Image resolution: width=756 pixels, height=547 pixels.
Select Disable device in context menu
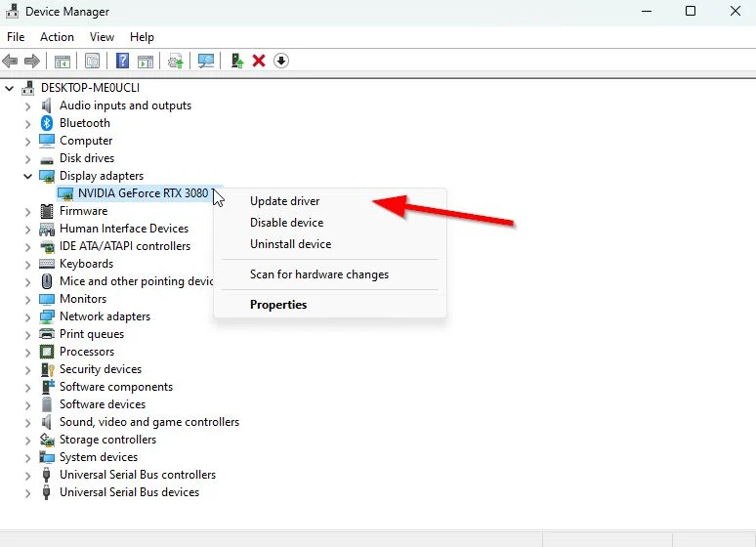click(x=286, y=223)
